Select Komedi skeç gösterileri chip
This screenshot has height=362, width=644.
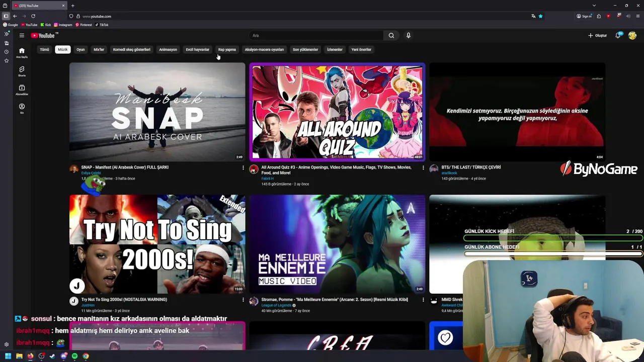pos(132,49)
